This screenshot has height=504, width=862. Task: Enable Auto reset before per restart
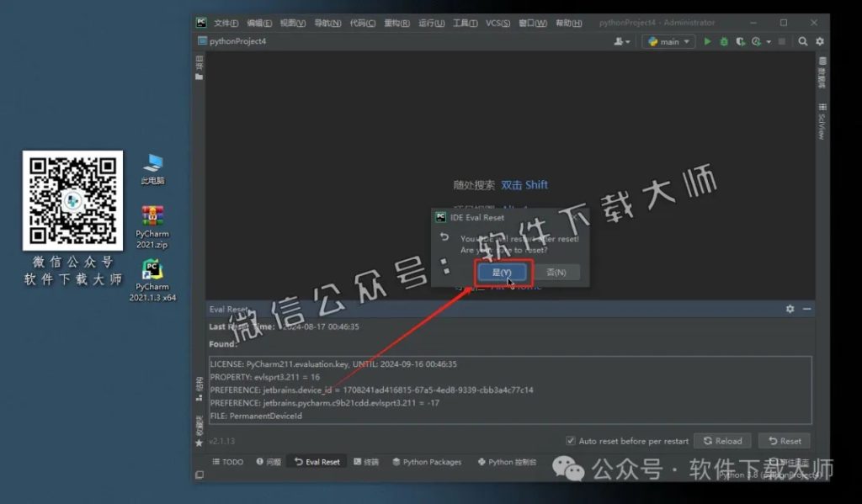tap(572, 440)
